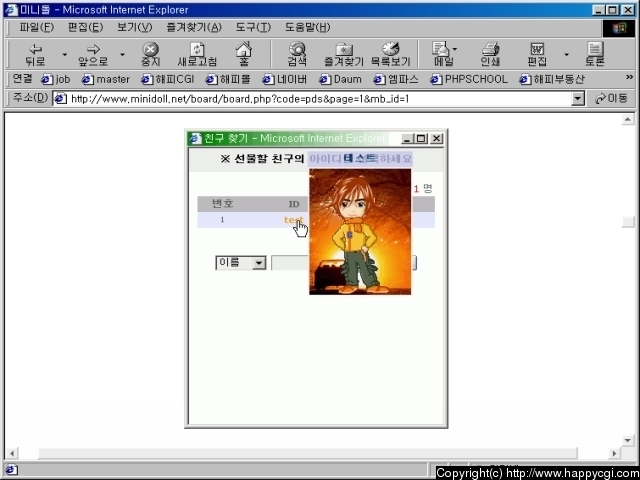
Task: Open the 도구(T) menu
Action: click(253, 27)
